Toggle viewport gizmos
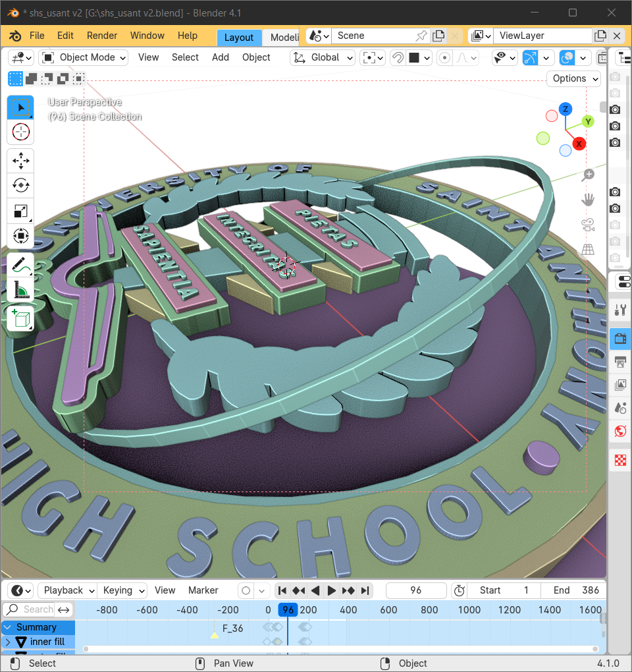632x672 pixels. click(531, 57)
